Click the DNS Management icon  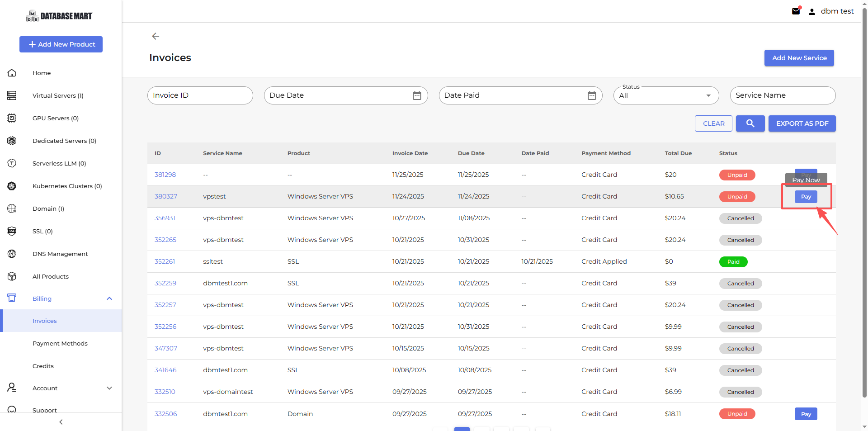pos(12,254)
